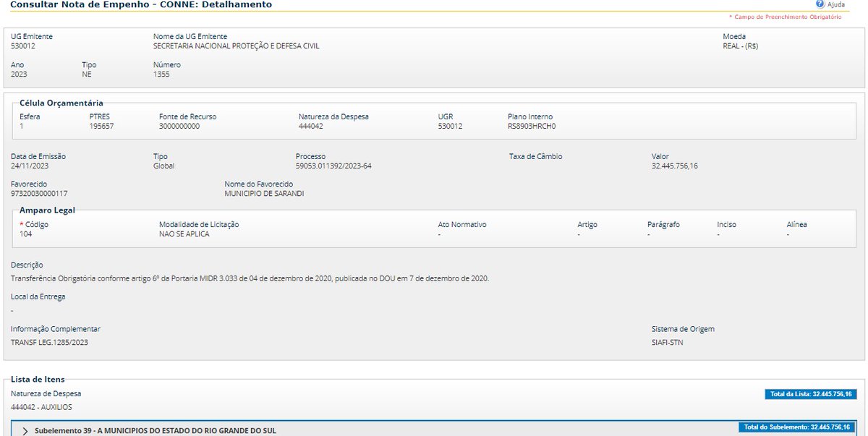Image resolution: width=868 pixels, height=436 pixels.
Task: Click the Moeda value REAL - (R$)
Action: [740, 46]
